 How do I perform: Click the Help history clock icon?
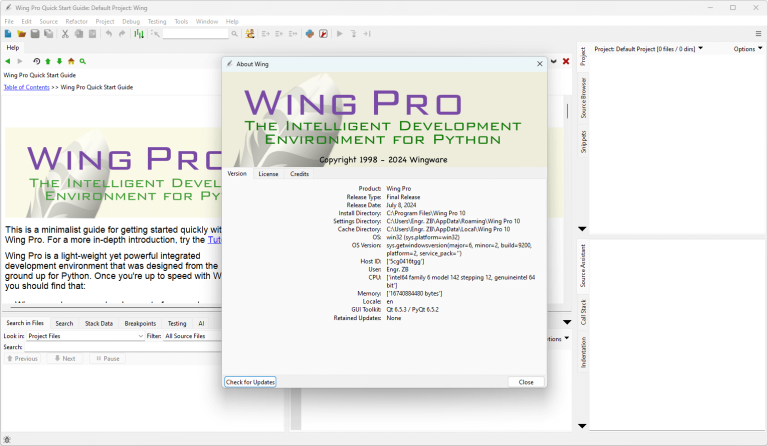(x=36, y=61)
